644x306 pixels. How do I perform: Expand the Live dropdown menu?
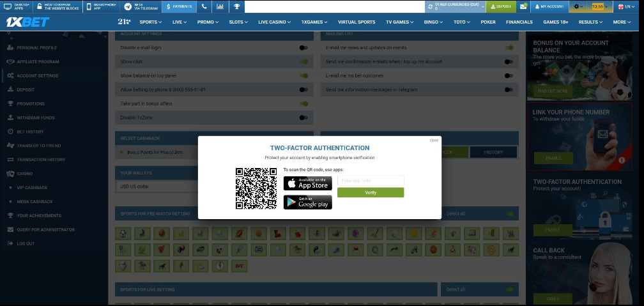point(180,22)
